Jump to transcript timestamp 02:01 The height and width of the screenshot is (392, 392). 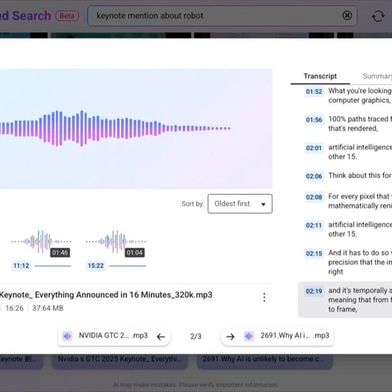pyautogui.click(x=314, y=148)
